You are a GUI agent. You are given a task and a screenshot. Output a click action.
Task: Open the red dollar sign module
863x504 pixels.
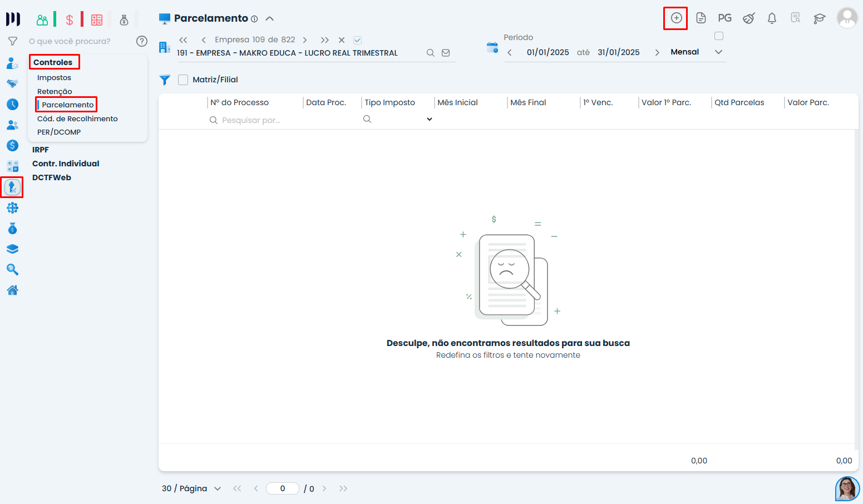tap(70, 20)
